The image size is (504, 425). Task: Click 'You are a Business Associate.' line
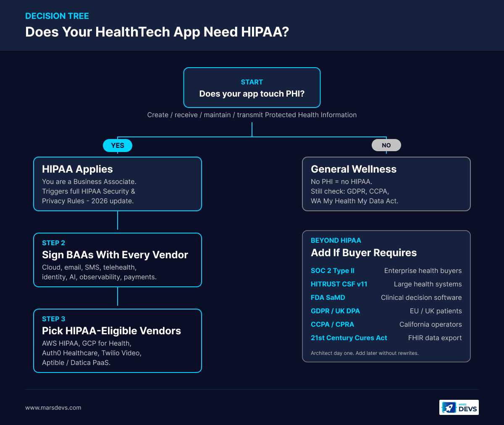[x=89, y=182]
